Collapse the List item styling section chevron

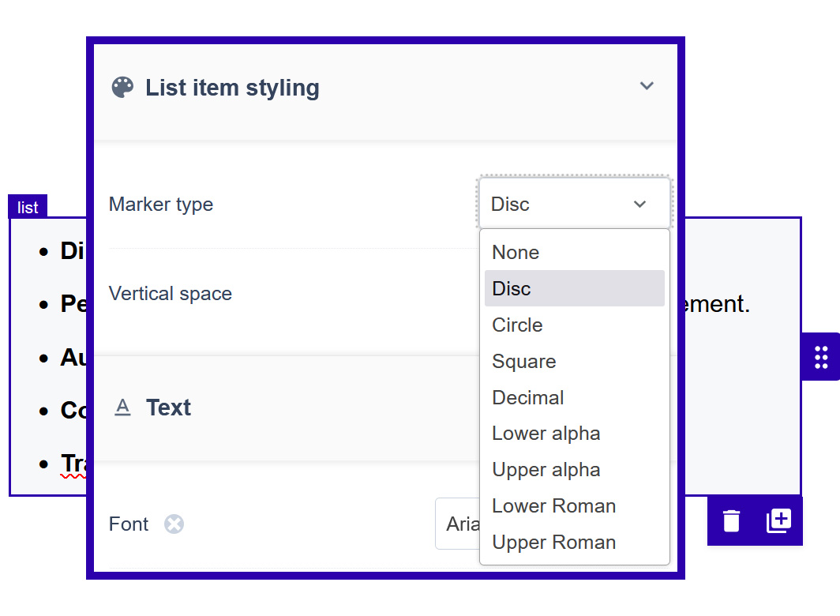(647, 86)
